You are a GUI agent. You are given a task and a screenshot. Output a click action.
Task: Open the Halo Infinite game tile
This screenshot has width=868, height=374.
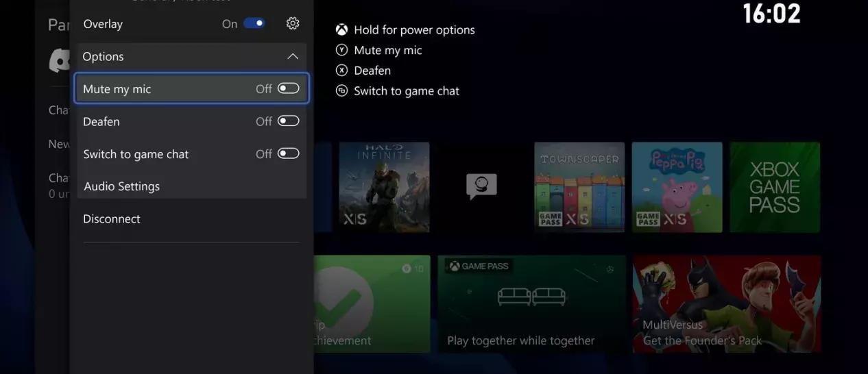click(x=384, y=187)
